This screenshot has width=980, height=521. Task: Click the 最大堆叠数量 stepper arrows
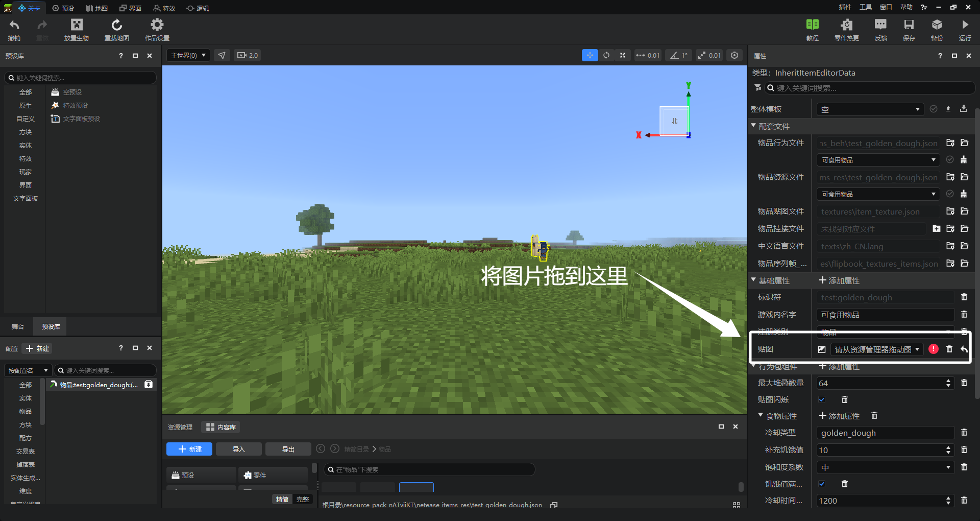point(948,383)
